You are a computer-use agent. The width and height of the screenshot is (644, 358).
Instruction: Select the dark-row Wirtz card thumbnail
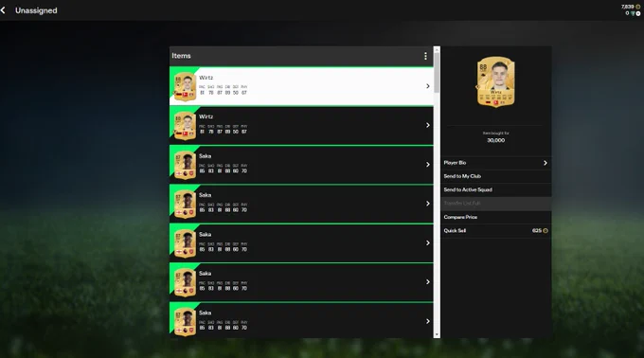(186, 126)
